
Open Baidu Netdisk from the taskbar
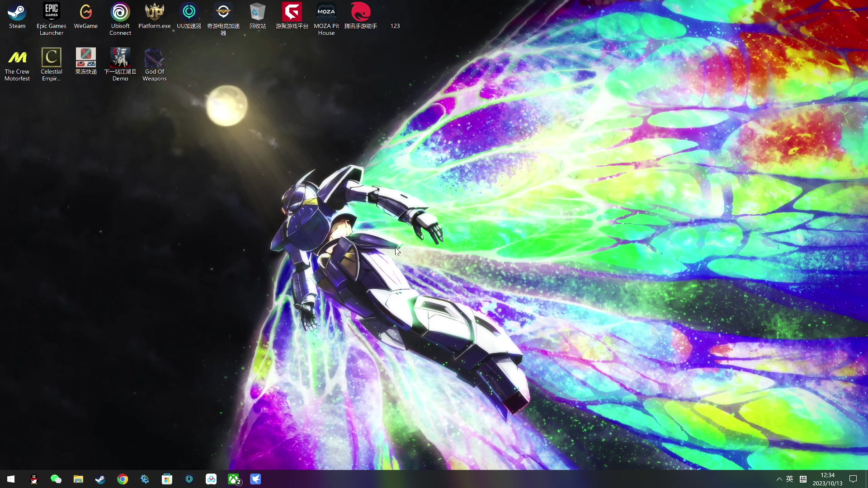coord(211,479)
